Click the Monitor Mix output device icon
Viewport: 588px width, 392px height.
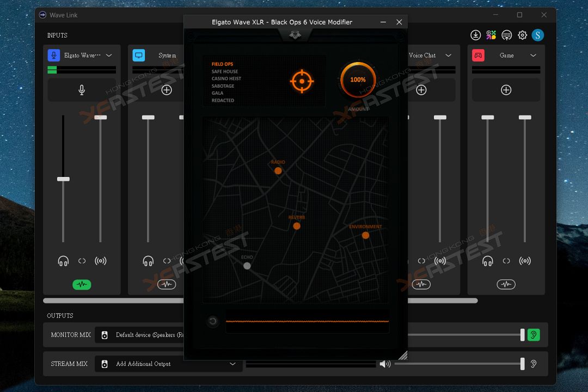pyautogui.click(x=105, y=335)
